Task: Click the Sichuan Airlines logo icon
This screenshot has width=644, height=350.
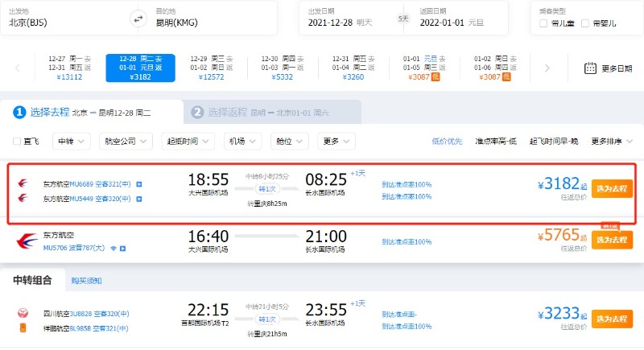Action: coord(23,312)
